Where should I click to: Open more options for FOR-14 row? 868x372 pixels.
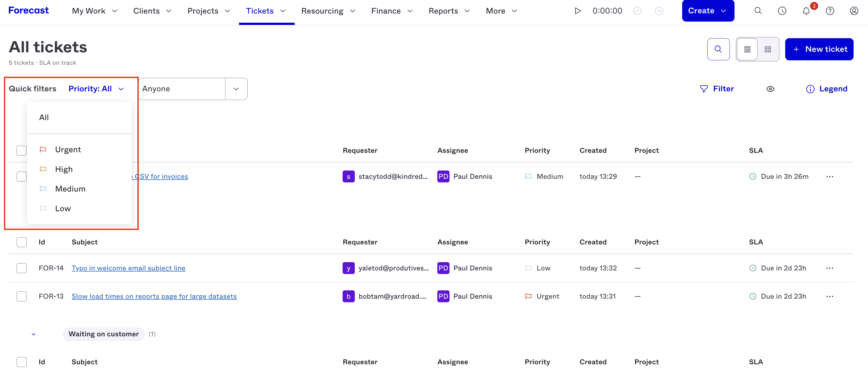[830, 268]
